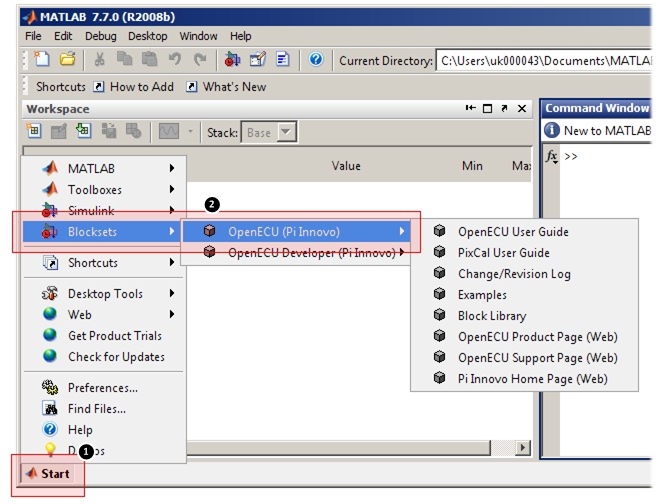Click the New M-File toolbar icon

pos(42,59)
